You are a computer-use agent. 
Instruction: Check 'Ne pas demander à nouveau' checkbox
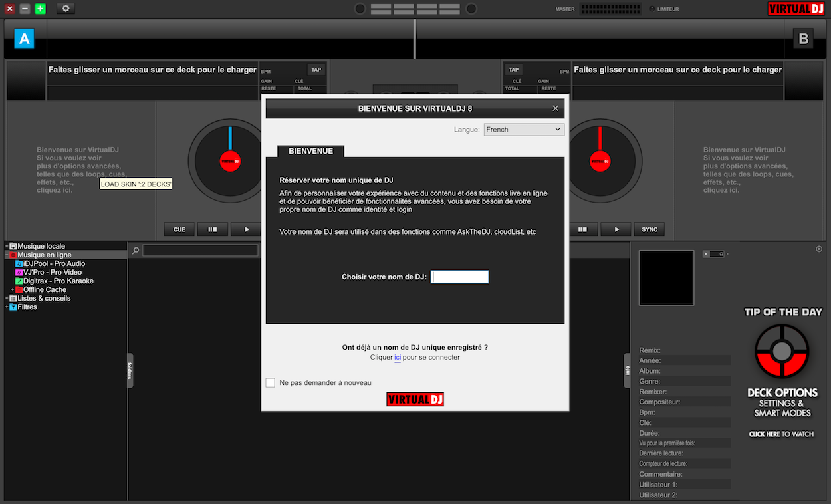point(271,382)
